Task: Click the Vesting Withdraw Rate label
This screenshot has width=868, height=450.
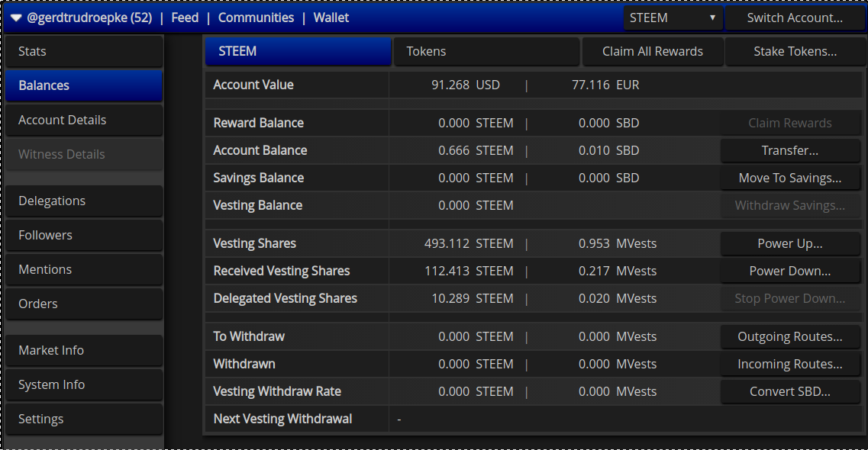Action: [x=277, y=391]
